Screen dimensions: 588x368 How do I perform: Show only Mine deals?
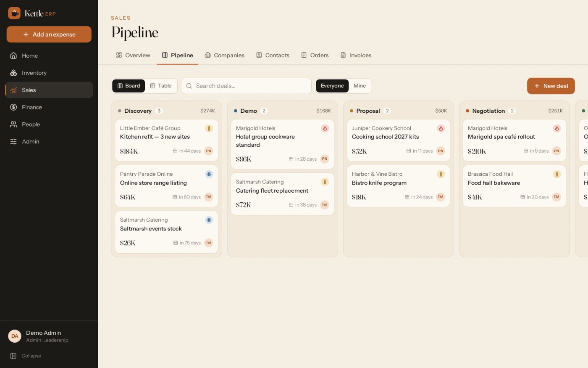(360, 86)
